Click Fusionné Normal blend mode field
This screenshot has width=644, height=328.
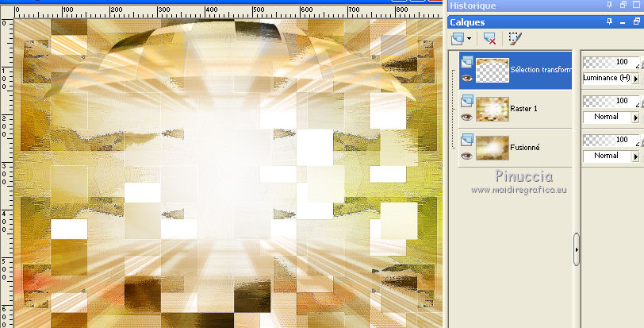[607, 156]
